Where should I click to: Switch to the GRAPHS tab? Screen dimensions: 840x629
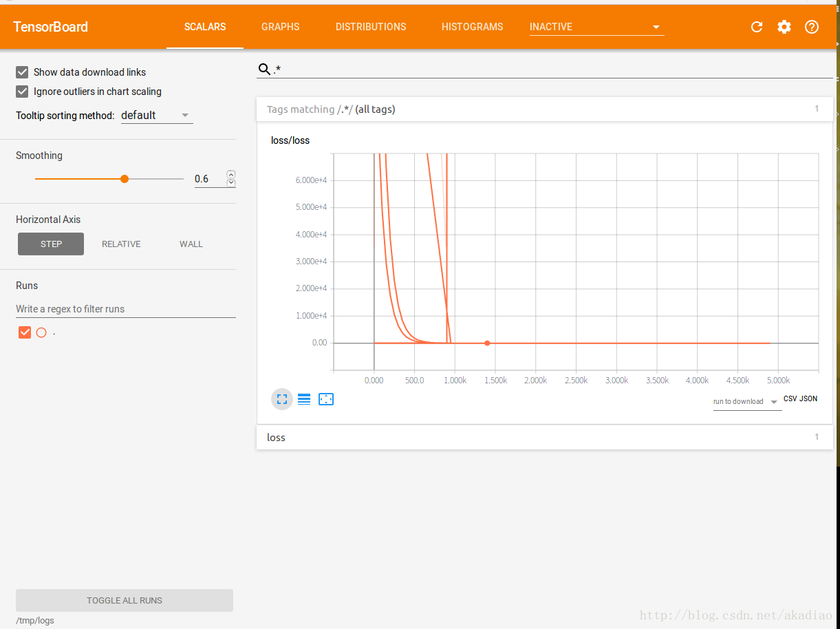click(x=281, y=27)
